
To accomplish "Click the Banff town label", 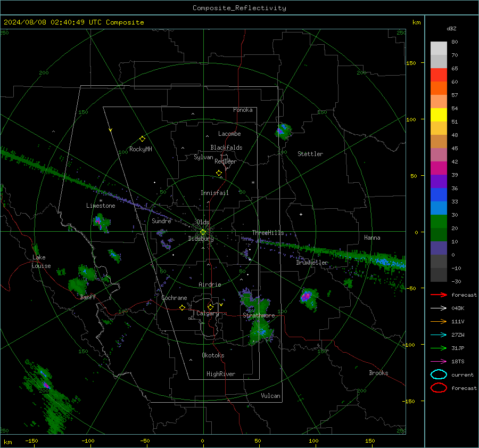I will click(x=88, y=297).
